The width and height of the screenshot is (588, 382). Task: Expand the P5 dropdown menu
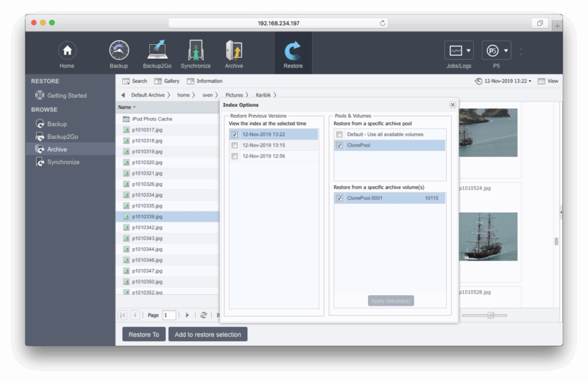pos(496,51)
